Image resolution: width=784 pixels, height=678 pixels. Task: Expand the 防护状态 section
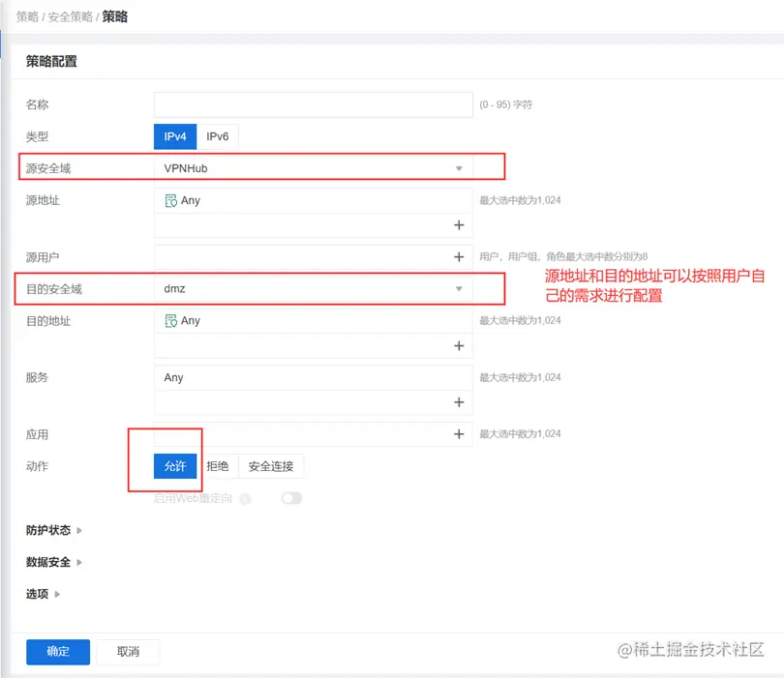[x=53, y=530]
